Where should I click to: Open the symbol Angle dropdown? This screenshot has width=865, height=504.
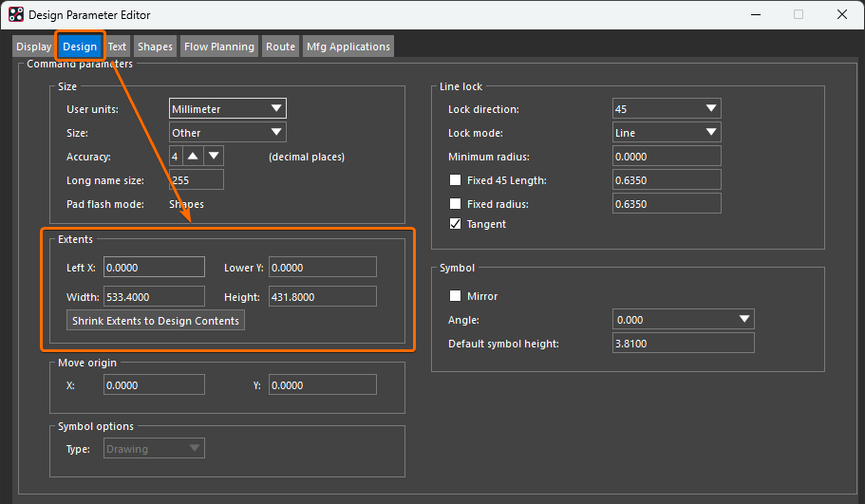[684, 320]
